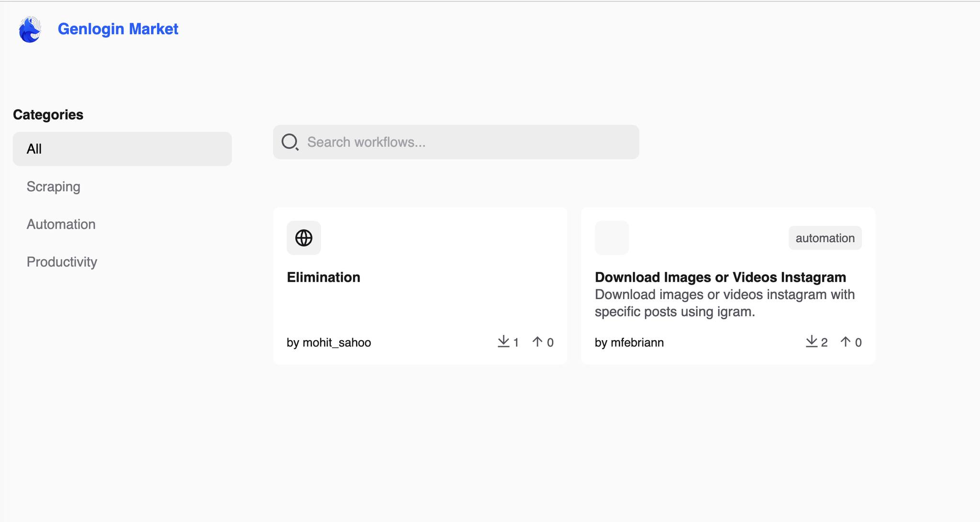Click the automation tag badge
The image size is (980, 522).
(x=825, y=238)
